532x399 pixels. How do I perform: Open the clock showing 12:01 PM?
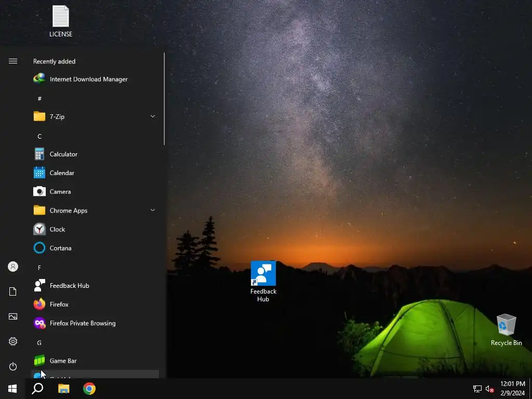pyautogui.click(x=513, y=389)
